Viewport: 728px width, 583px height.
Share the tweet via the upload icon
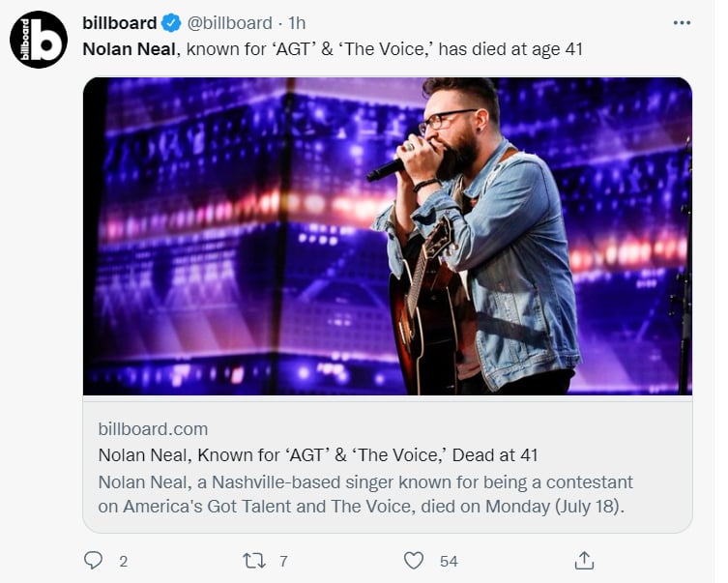click(x=584, y=560)
